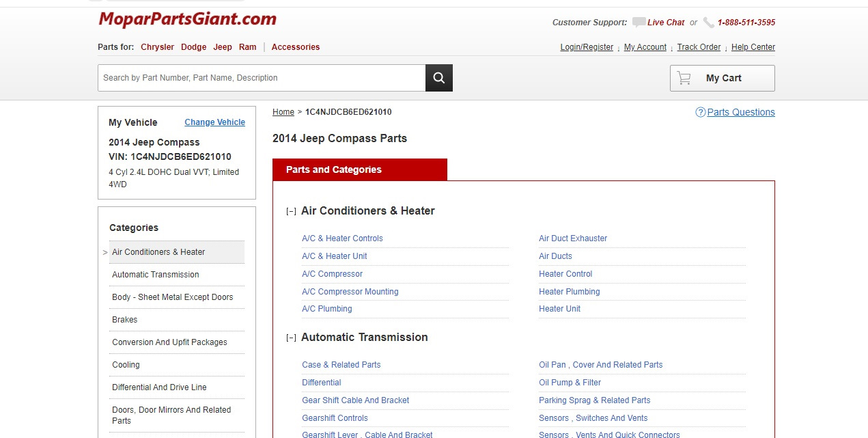Collapse the Air Conditioners & Heater section

click(291, 212)
